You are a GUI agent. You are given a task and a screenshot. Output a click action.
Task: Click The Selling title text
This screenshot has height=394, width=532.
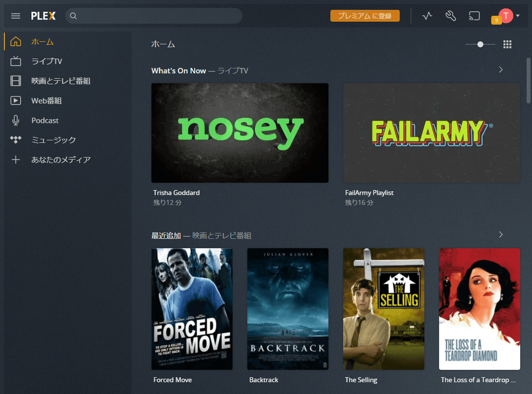click(361, 380)
